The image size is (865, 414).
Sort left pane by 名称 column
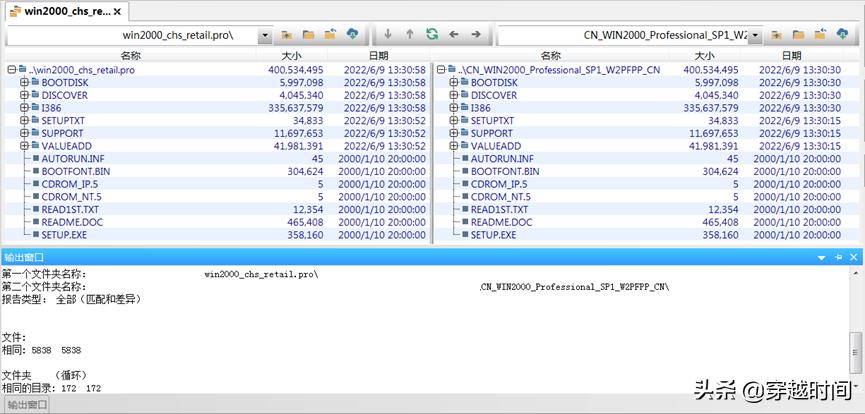click(131, 56)
